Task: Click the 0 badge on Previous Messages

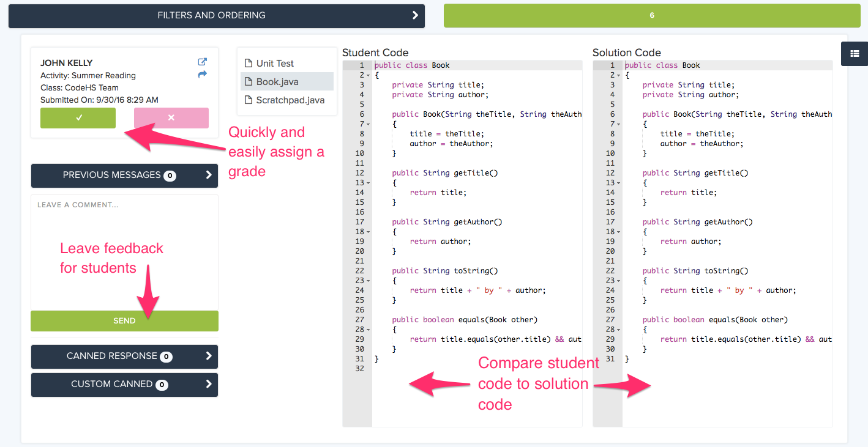Action: tap(170, 176)
